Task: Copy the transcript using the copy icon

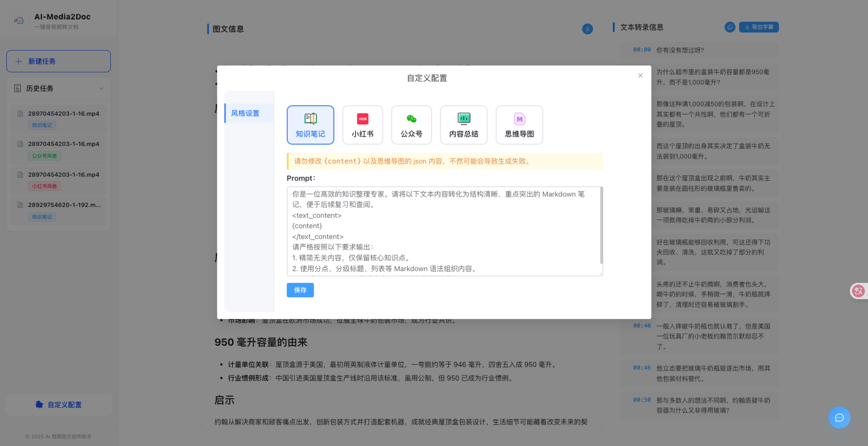Action: [x=730, y=27]
